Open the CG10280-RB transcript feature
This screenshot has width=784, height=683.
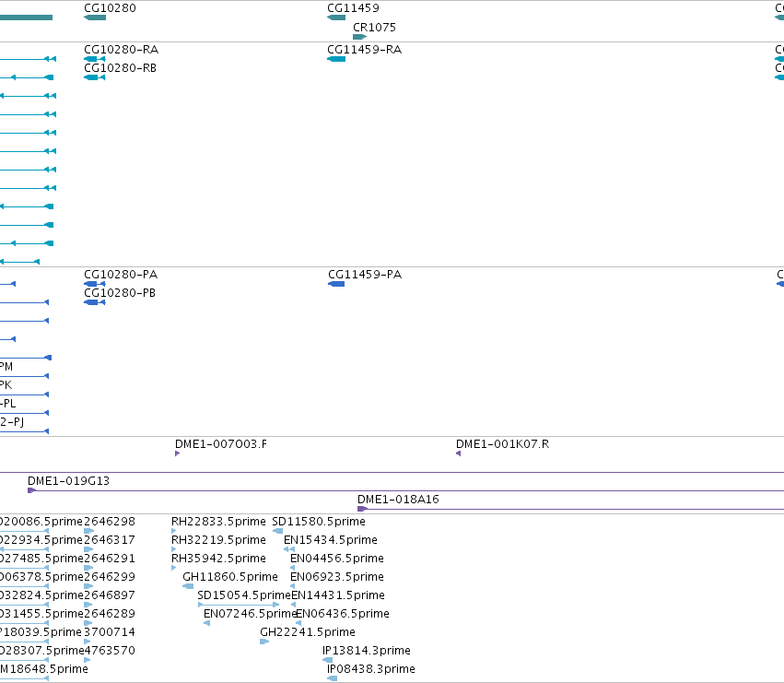(x=95, y=77)
